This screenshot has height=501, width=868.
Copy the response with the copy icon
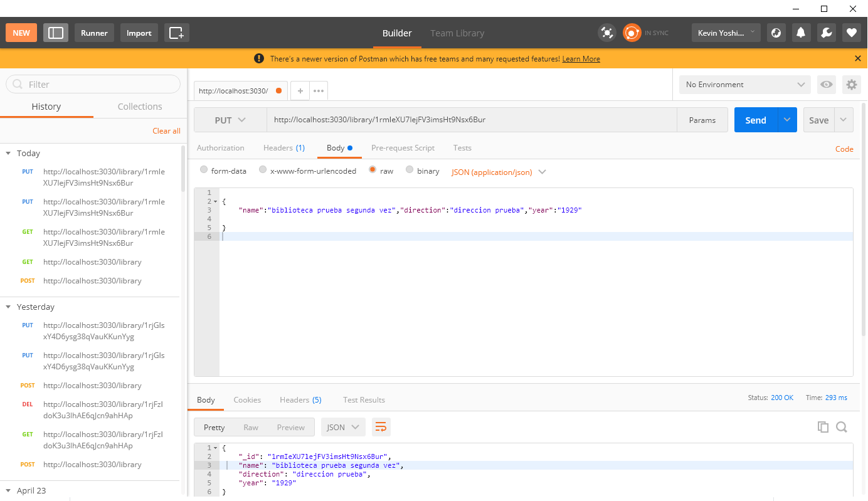(823, 426)
